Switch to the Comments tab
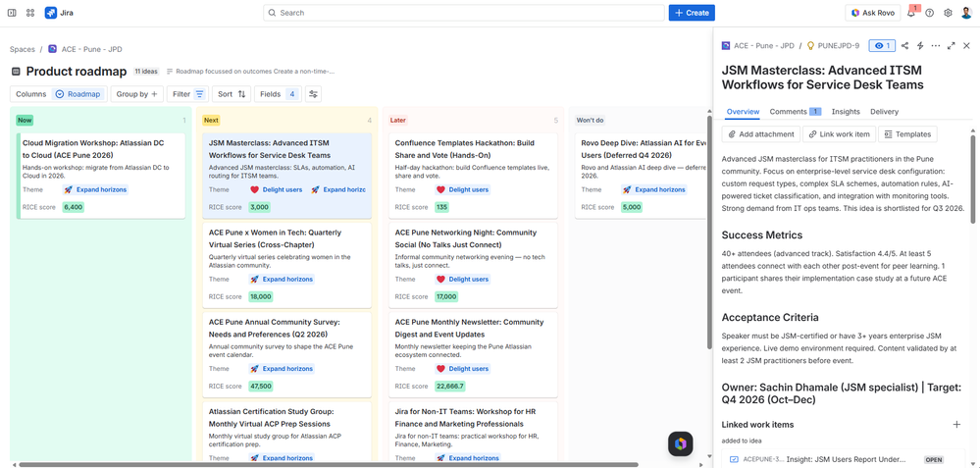 (795, 111)
